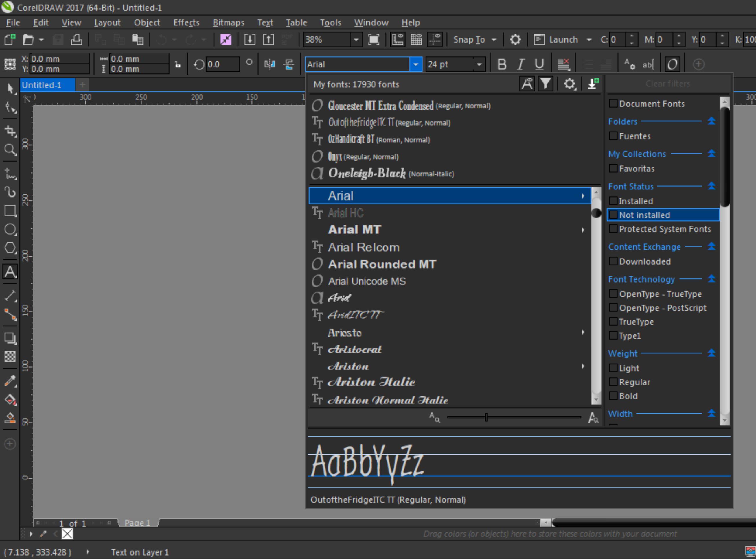Open the Launch dropdown
The height and width of the screenshot is (559, 756).
(589, 40)
